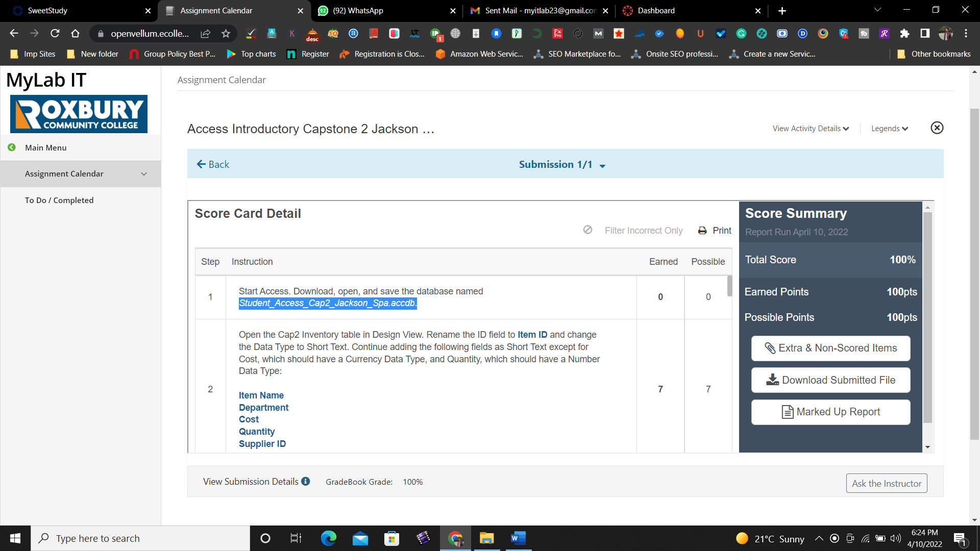The height and width of the screenshot is (551, 980).
Task: Reload the current page
Action: coord(55,33)
